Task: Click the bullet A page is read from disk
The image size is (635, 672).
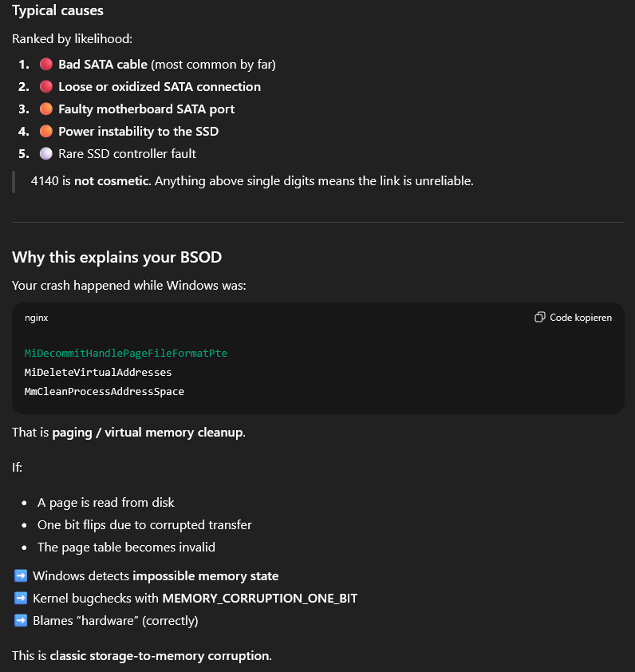Action: pyautogui.click(x=106, y=503)
